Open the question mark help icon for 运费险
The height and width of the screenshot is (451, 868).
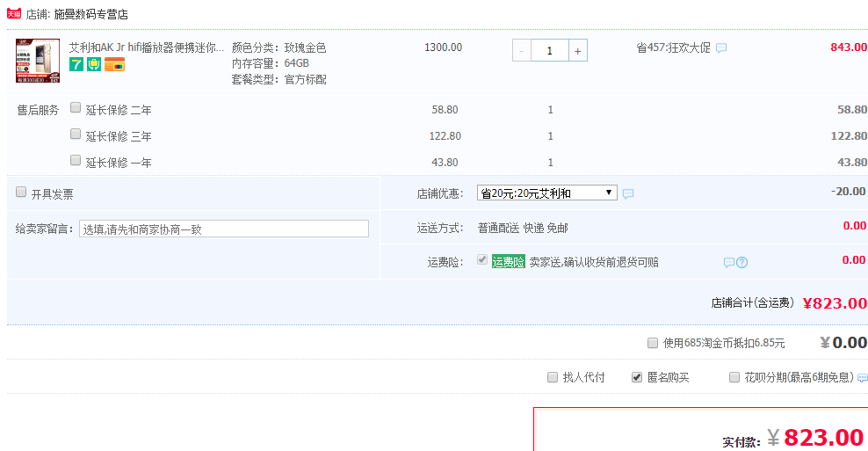coord(741,263)
